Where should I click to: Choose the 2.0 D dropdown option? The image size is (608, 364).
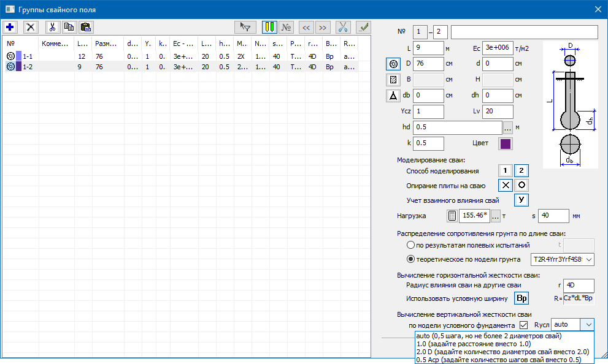tap(502, 352)
